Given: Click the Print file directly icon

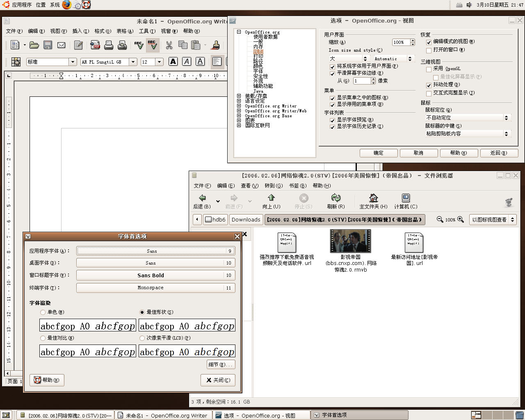Looking at the screenshot, I should [109, 45].
